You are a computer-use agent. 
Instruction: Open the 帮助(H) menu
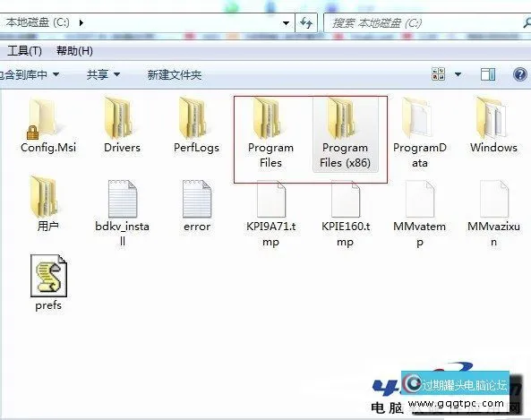[x=74, y=51]
